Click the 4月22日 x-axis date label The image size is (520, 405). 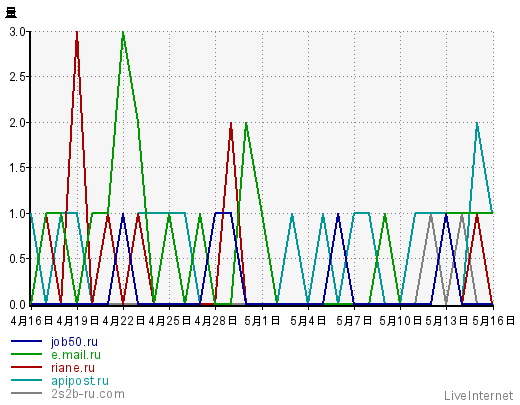[123, 321]
